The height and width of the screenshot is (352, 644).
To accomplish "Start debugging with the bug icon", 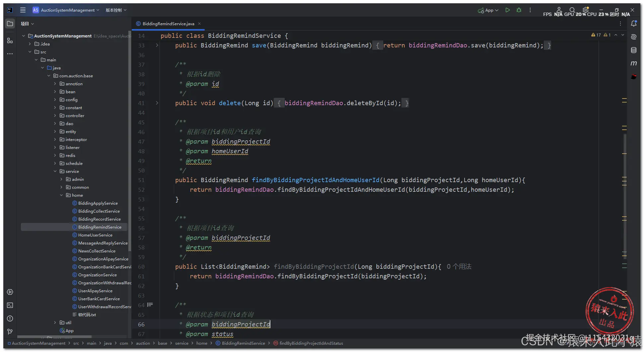I will point(519,10).
